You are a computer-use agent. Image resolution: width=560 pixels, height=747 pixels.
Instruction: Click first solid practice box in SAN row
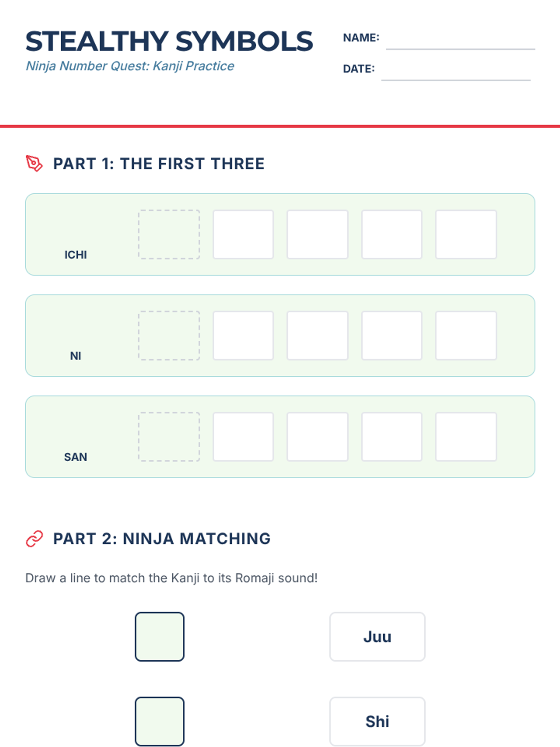pyautogui.click(x=243, y=437)
